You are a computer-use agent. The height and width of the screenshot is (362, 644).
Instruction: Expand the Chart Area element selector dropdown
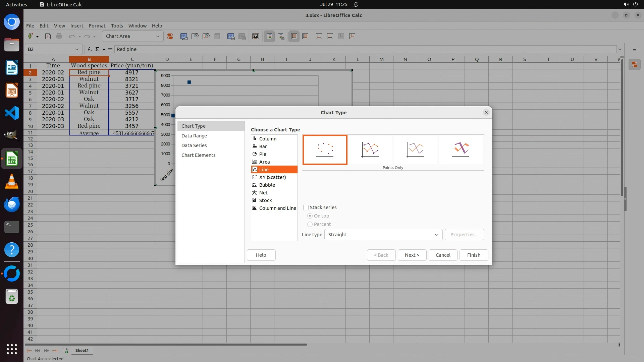(157, 36)
